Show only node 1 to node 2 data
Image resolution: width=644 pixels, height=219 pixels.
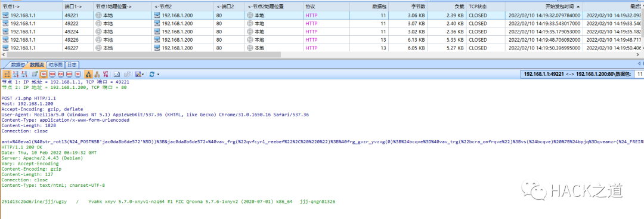16,74
